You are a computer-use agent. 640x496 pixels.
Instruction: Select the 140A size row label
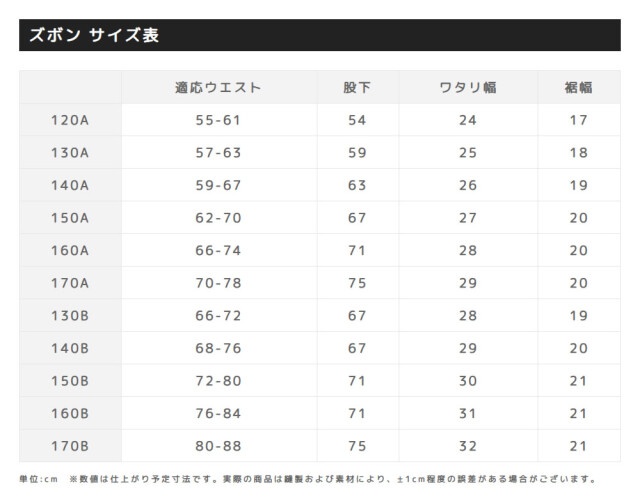tap(70, 185)
